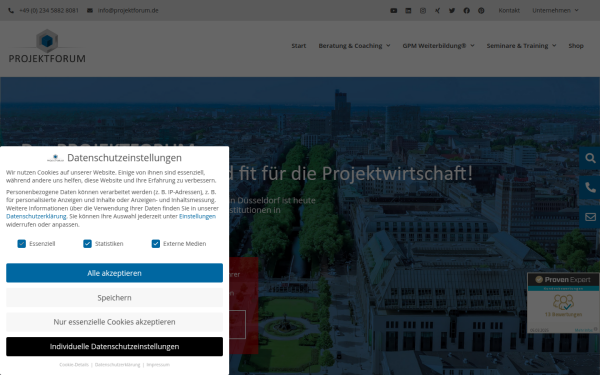This screenshot has height=375, width=600.
Task: Click Alle akzeptieren button
Action: [114, 273]
